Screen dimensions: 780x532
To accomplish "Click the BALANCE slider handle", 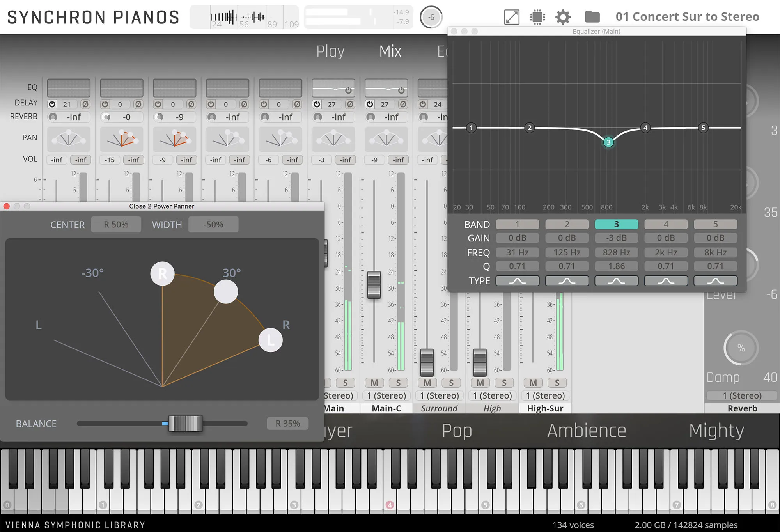I will point(186,424).
